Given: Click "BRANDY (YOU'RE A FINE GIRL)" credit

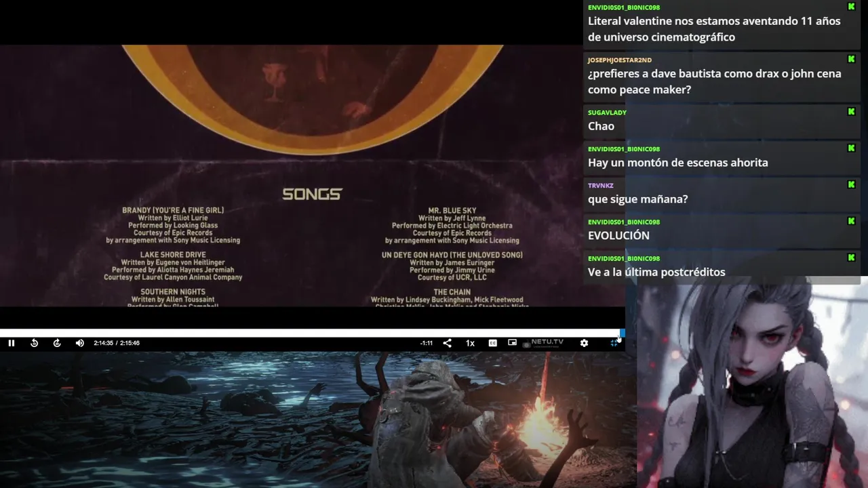Looking at the screenshot, I should click(x=173, y=210).
